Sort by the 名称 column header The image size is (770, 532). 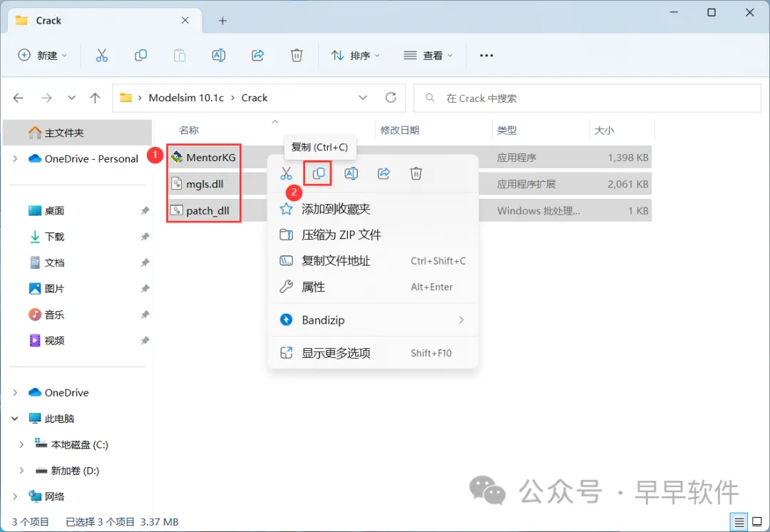[x=189, y=131]
